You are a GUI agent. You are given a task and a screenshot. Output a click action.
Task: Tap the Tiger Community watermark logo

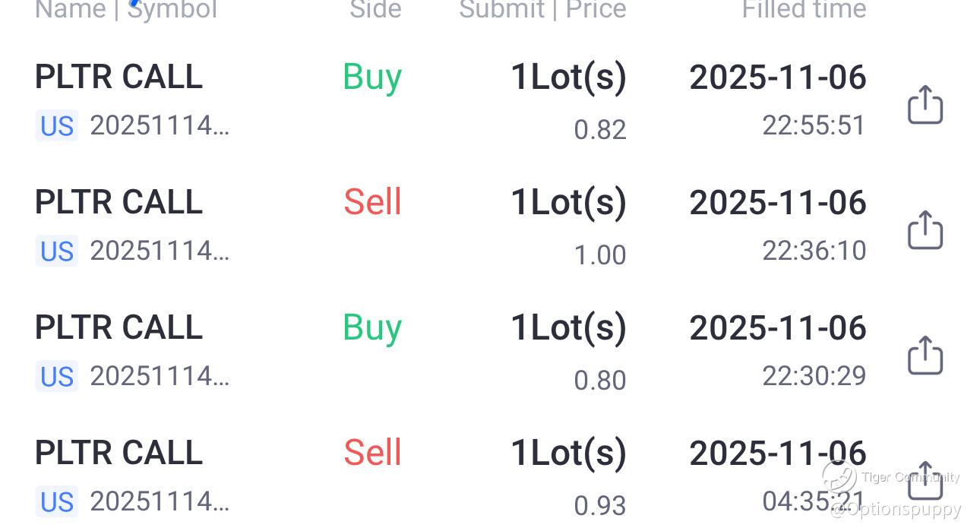coord(839,477)
